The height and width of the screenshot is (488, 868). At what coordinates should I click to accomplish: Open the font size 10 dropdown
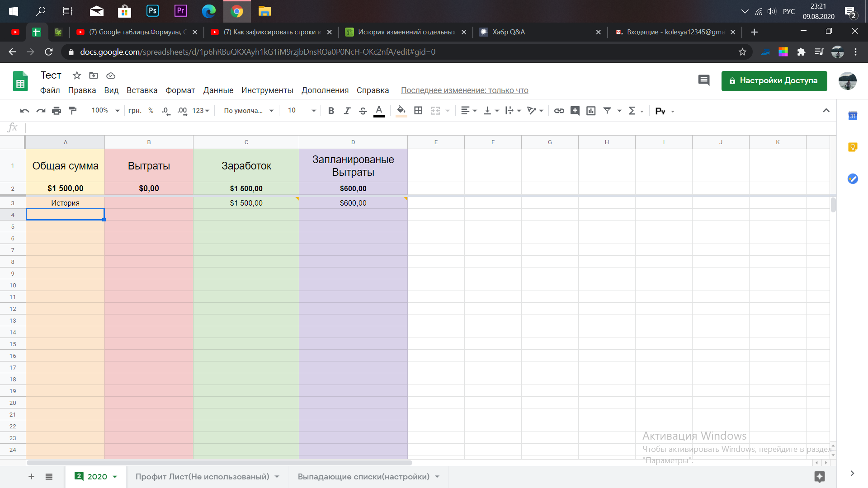click(x=302, y=111)
